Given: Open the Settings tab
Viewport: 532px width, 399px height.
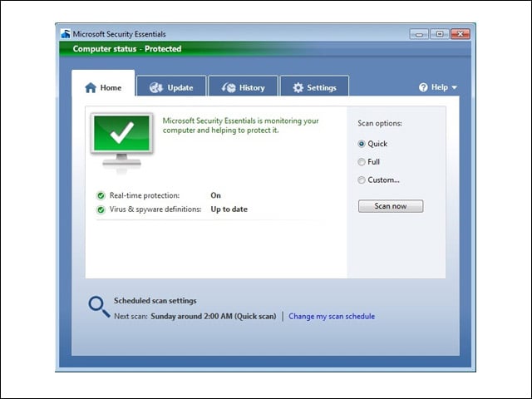Looking at the screenshot, I should click(314, 86).
